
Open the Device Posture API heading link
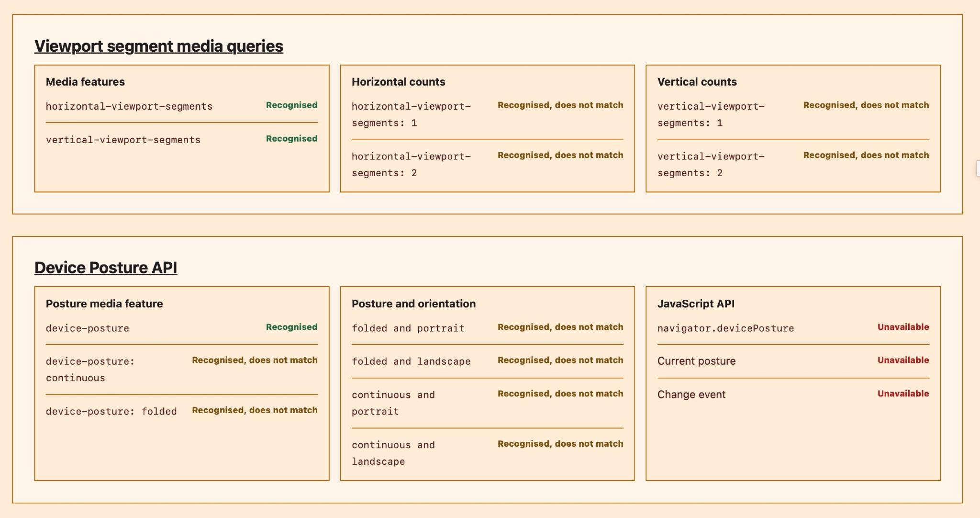click(x=106, y=268)
